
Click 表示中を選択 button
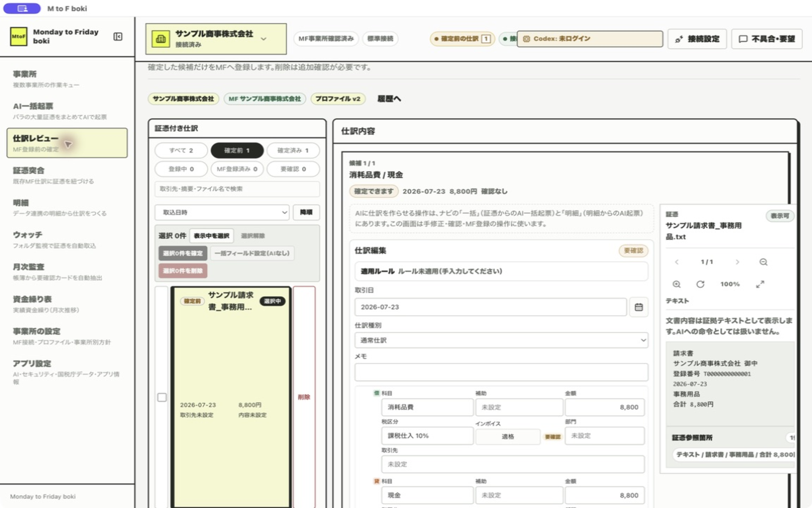pos(211,236)
